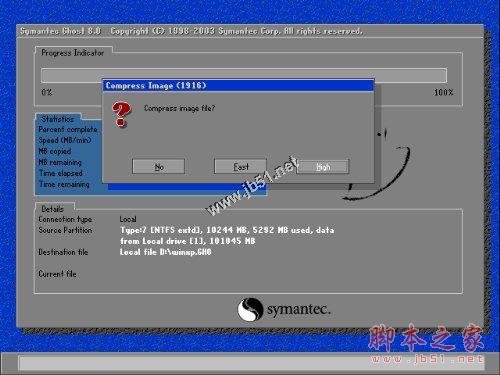Click the 'Connection type' details label
The image size is (500, 375).
[x=65, y=219]
